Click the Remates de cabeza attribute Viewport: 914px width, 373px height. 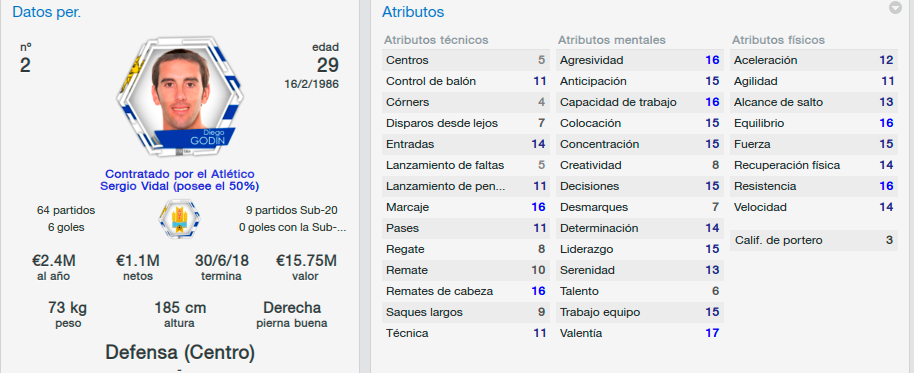(x=466, y=291)
